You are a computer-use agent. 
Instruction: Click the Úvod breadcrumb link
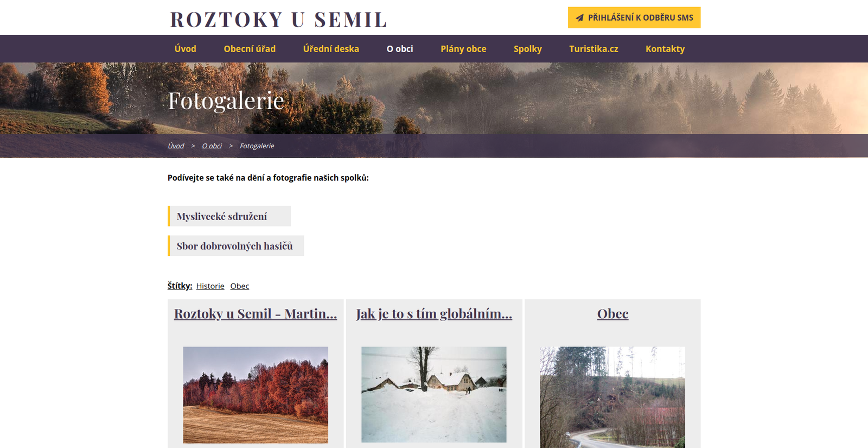176,146
